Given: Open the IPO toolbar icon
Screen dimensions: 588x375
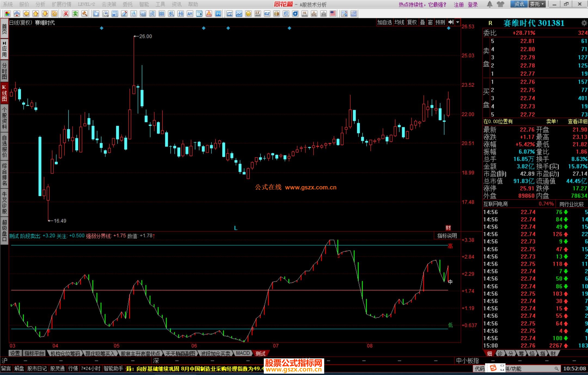Looking at the screenshot, I should coord(218,14).
